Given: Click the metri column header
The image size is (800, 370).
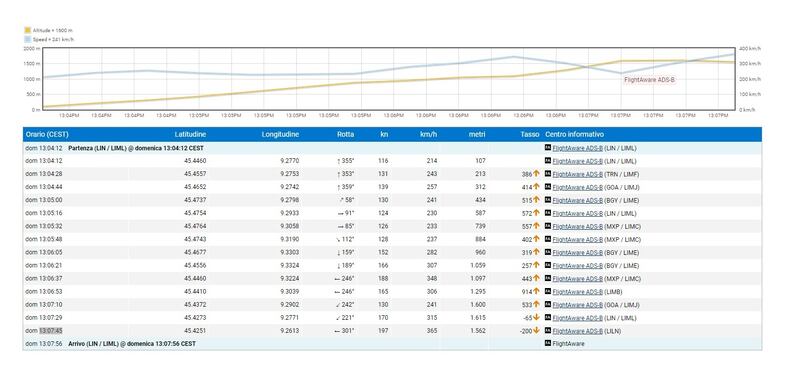Looking at the screenshot, I should (477, 135).
